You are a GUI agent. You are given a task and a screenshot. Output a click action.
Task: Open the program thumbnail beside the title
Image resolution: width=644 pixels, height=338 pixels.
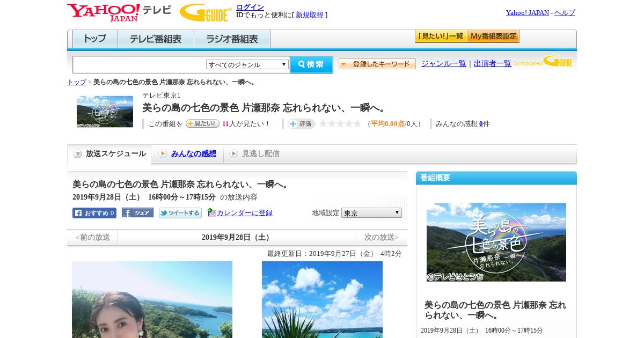[105, 112]
